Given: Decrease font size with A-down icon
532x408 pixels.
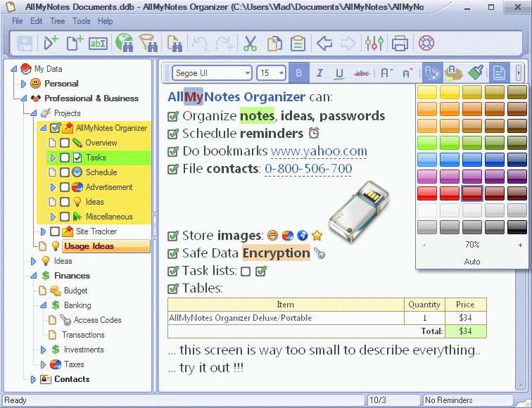Looking at the screenshot, I should [x=407, y=73].
